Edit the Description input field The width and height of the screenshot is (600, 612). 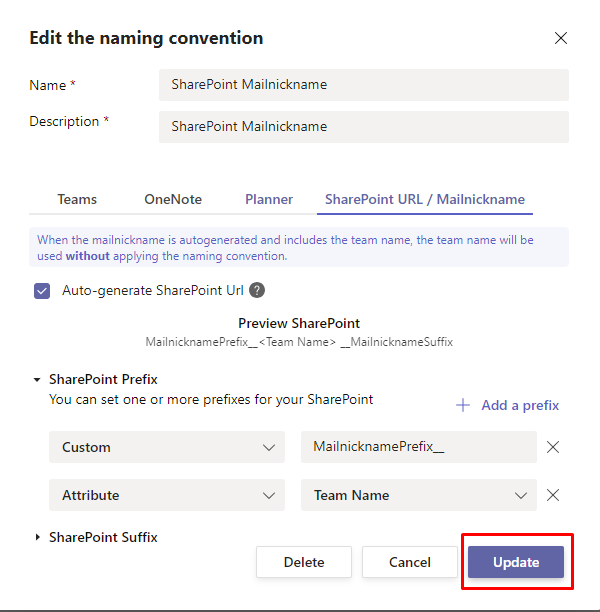tap(363, 127)
